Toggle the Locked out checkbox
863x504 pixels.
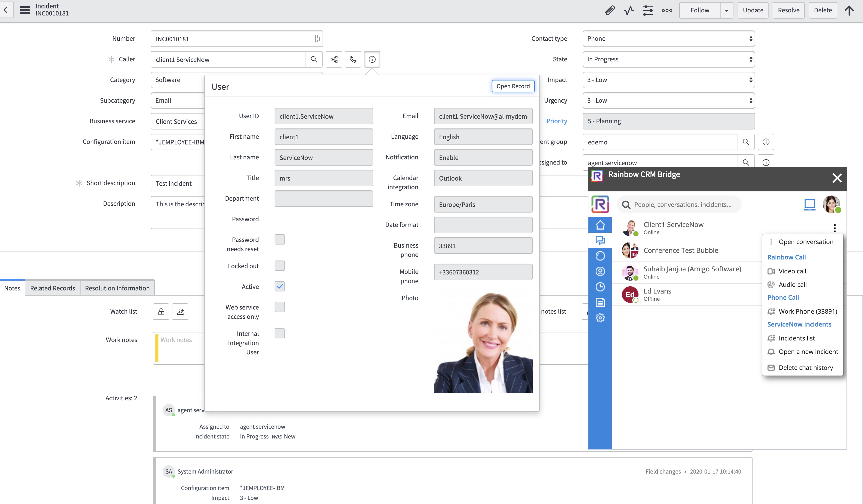click(279, 266)
